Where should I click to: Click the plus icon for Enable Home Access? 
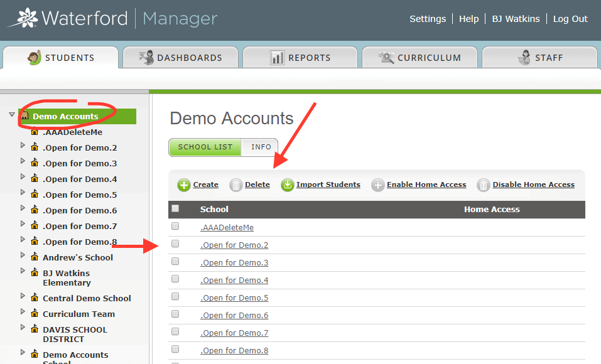click(x=377, y=185)
